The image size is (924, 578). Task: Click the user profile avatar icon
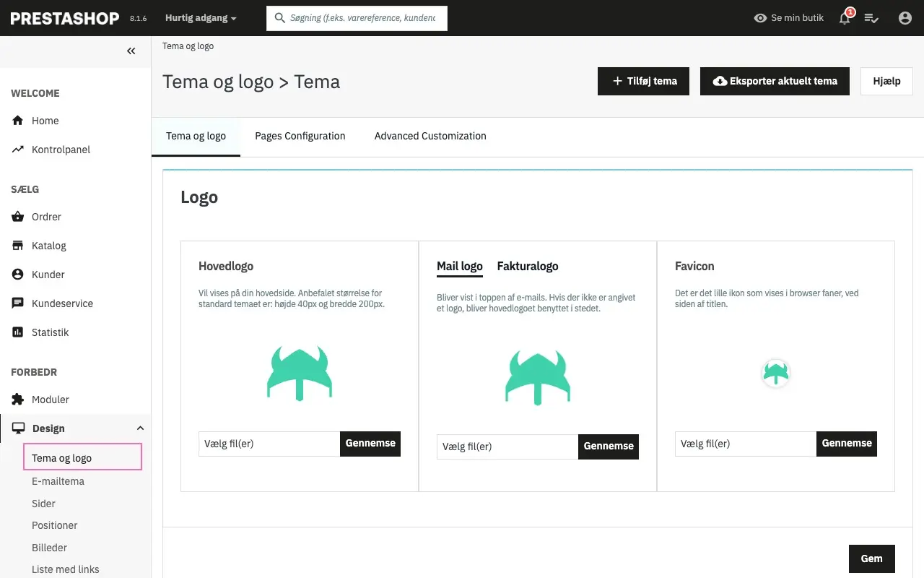pyautogui.click(x=905, y=18)
